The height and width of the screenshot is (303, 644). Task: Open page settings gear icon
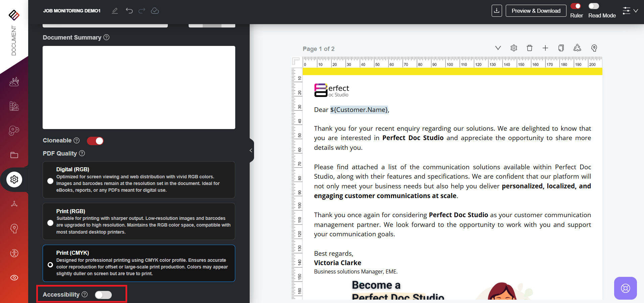(514, 48)
